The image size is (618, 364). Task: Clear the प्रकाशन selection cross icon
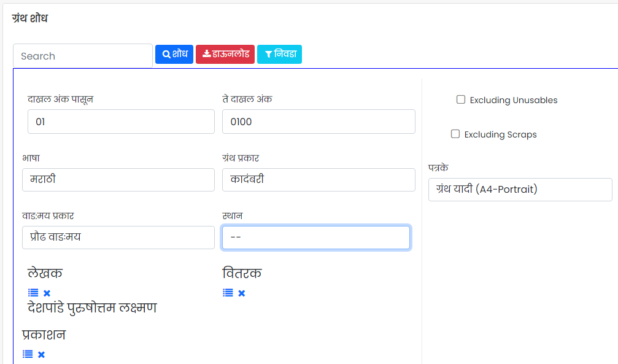click(x=41, y=355)
